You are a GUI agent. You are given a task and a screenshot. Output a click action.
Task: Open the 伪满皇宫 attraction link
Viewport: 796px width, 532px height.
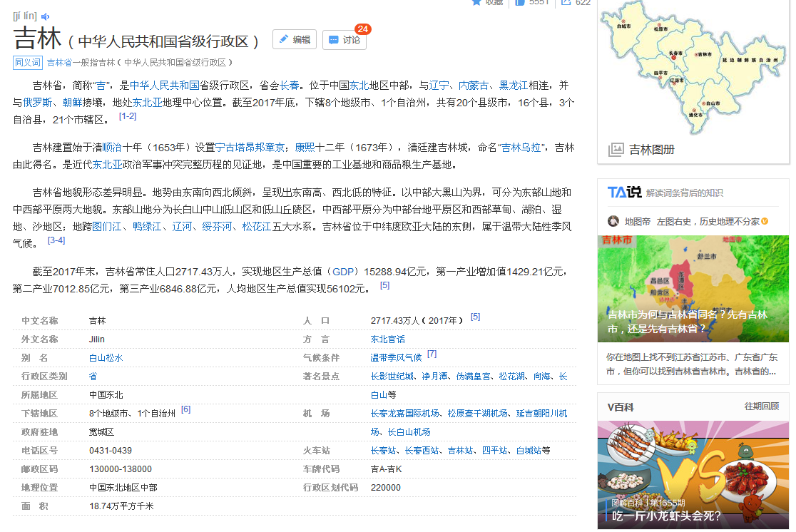pyautogui.click(x=474, y=376)
